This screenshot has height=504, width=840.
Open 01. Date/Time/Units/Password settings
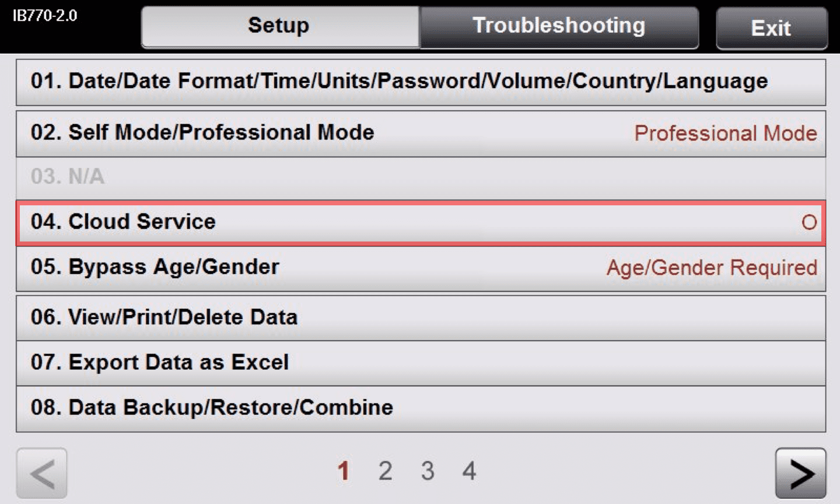pyautogui.click(x=421, y=82)
